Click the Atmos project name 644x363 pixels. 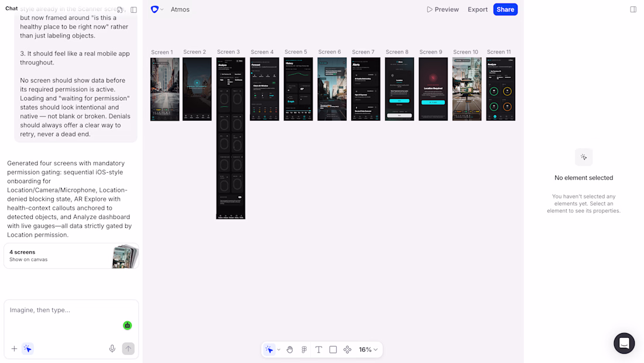180,9
